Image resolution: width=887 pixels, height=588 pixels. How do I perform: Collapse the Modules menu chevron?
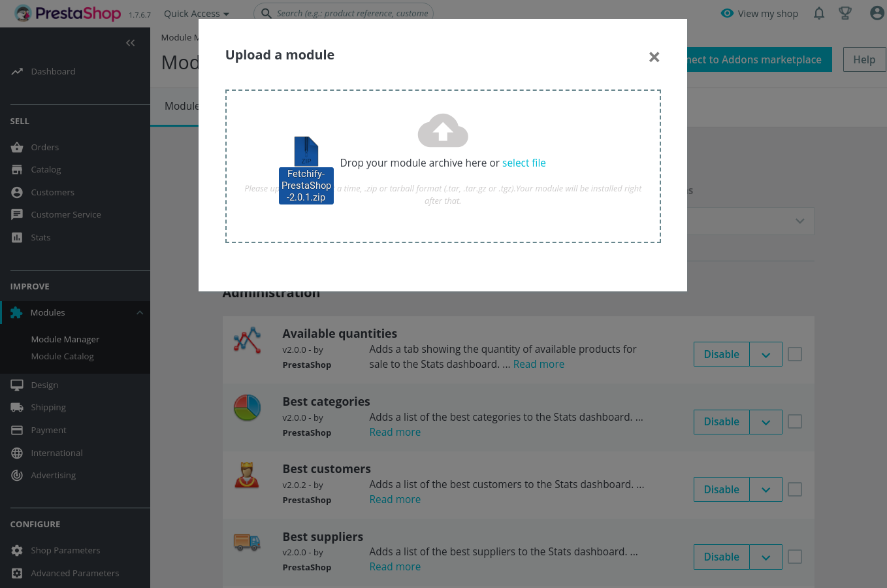pos(140,313)
